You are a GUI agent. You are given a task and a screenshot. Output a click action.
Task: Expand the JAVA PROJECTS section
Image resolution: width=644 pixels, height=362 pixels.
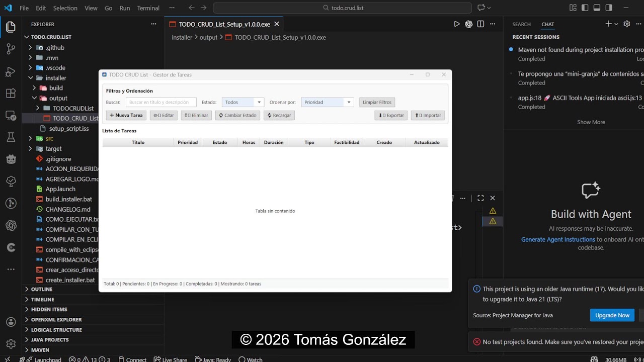pyautogui.click(x=50, y=339)
